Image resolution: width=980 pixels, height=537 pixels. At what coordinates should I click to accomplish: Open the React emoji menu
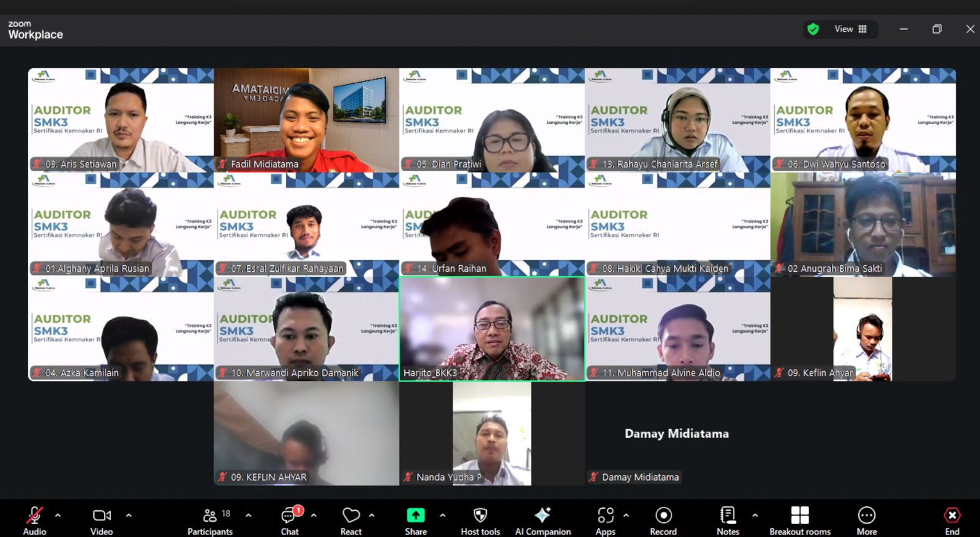[351, 520]
